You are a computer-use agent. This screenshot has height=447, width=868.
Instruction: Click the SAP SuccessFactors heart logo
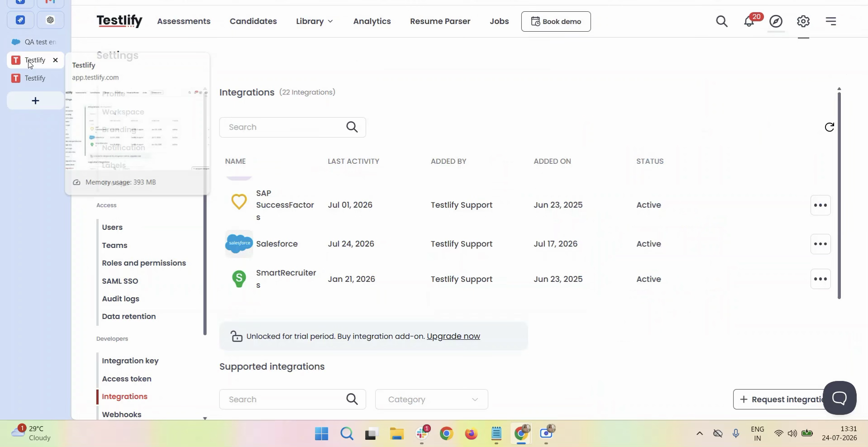[239, 202]
